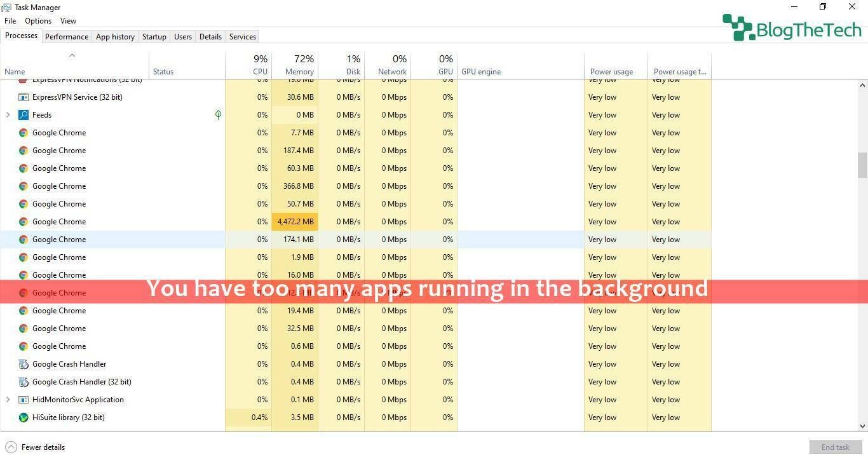The width and height of the screenshot is (868, 455).
Task: Click the HidMonitorSvc Application icon
Action: (x=24, y=400)
